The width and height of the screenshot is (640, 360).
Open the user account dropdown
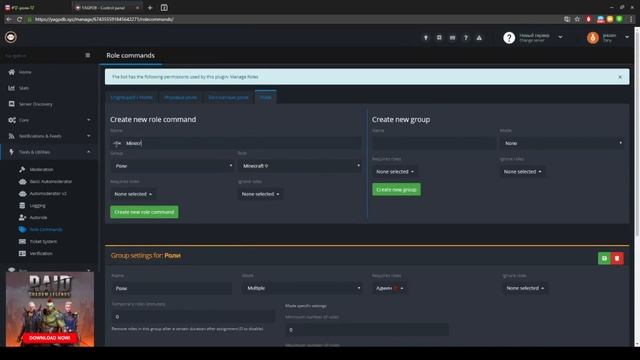pos(608,38)
